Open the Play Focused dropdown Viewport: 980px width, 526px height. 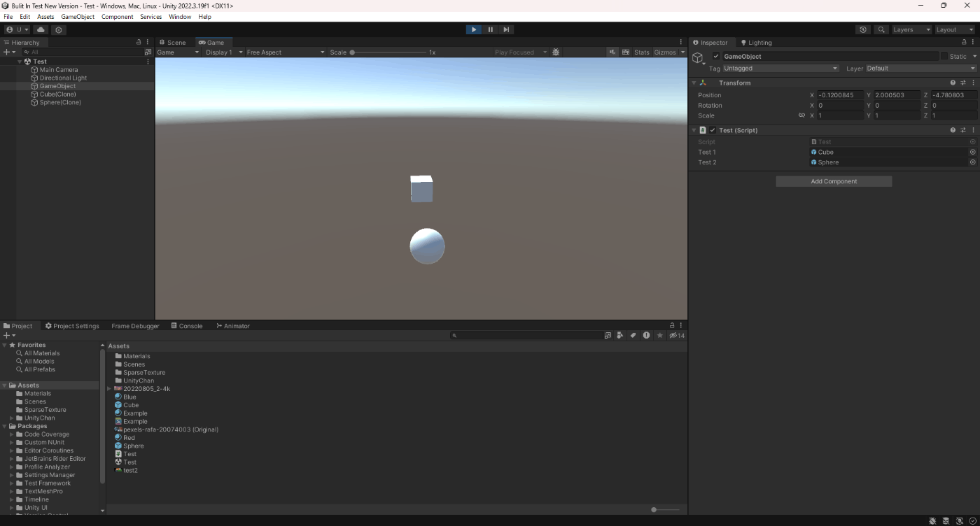coord(520,52)
